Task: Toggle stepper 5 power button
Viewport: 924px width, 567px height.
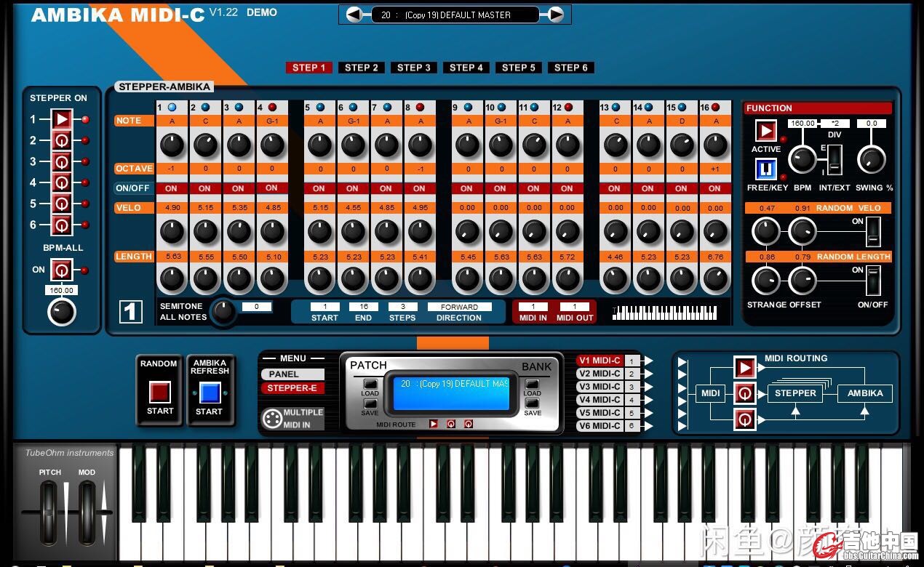Action: click(x=62, y=204)
